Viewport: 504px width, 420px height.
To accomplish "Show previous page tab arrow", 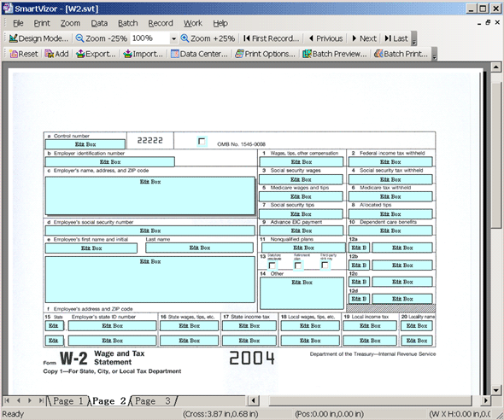I will [19, 400].
